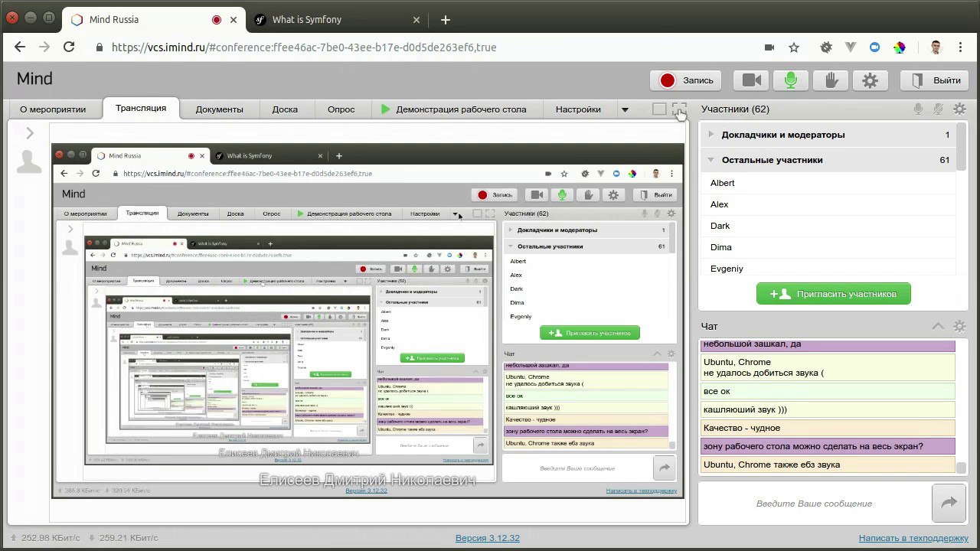Open the Zoom extension icon
The width and height of the screenshot is (980, 551).
point(874,47)
